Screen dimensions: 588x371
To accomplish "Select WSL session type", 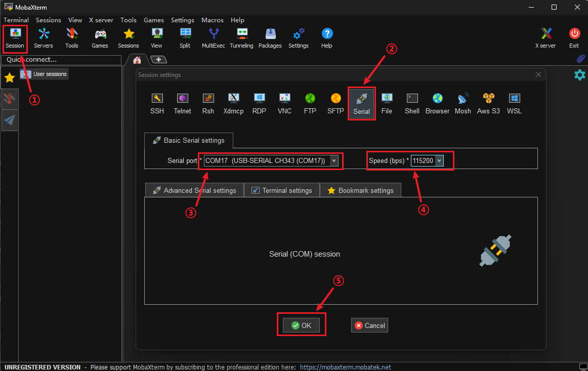I will tap(514, 104).
